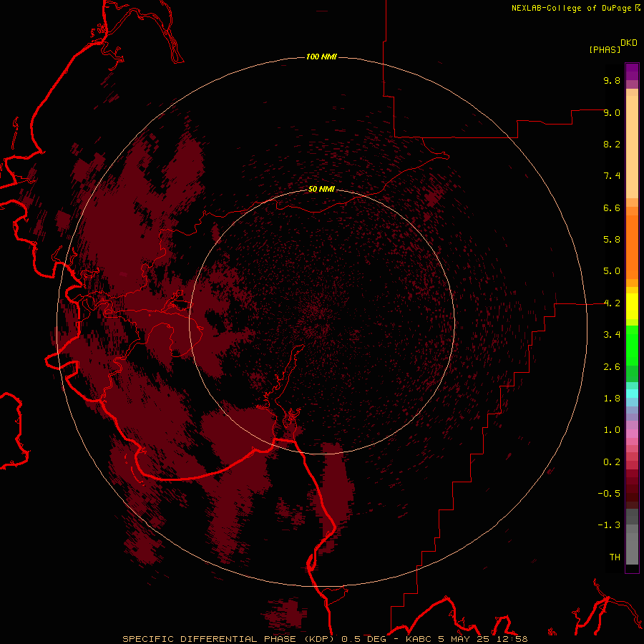Click the gray swatch at color bar bottom
Screen dimensions: 644x644
(x=632, y=548)
